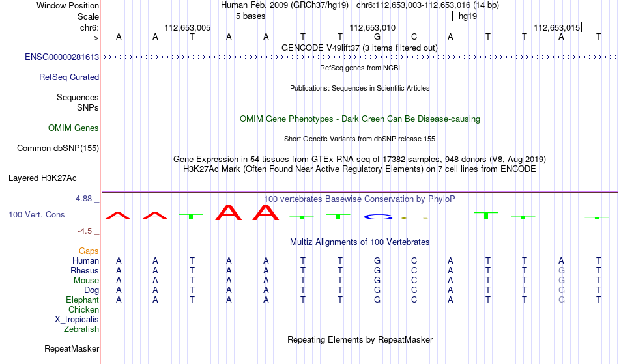619x364 pixels.
Task: Select the Dog species label
Action: coord(91,290)
